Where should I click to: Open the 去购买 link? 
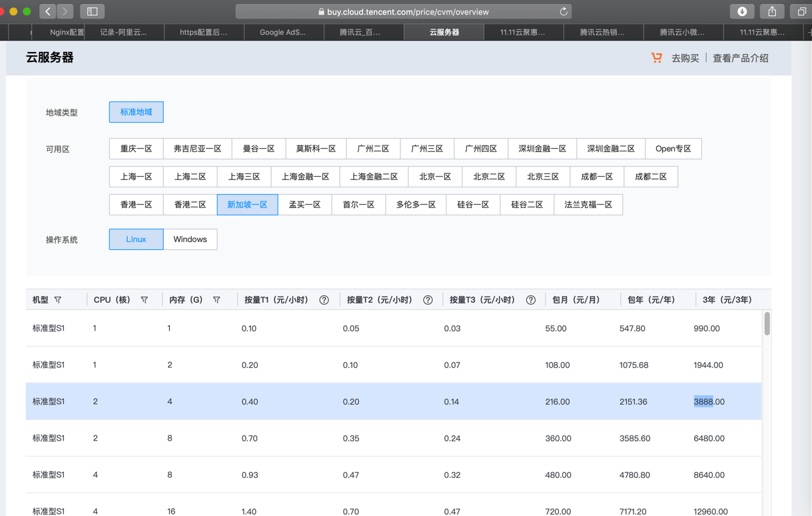click(x=685, y=58)
